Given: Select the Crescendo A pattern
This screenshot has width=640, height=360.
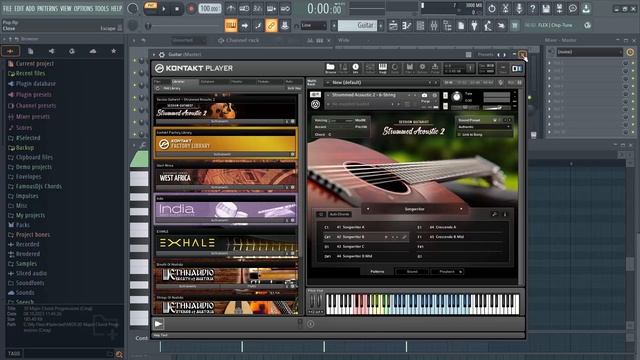Looking at the screenshot, I should coord(459,227).
